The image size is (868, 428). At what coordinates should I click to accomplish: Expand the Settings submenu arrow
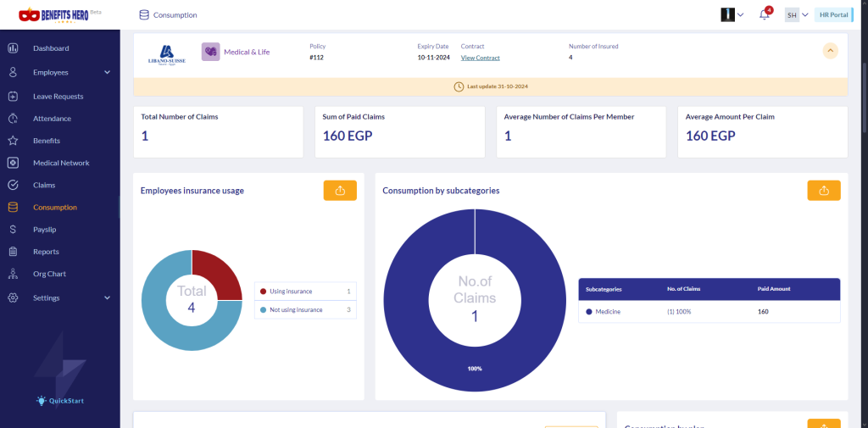click(108, 297)
